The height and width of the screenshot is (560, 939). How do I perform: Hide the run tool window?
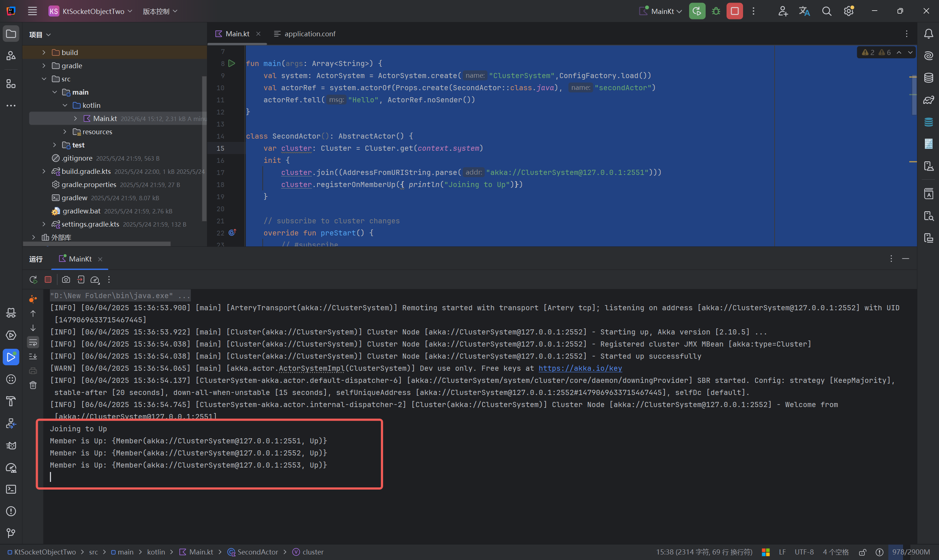pos(905,259)
